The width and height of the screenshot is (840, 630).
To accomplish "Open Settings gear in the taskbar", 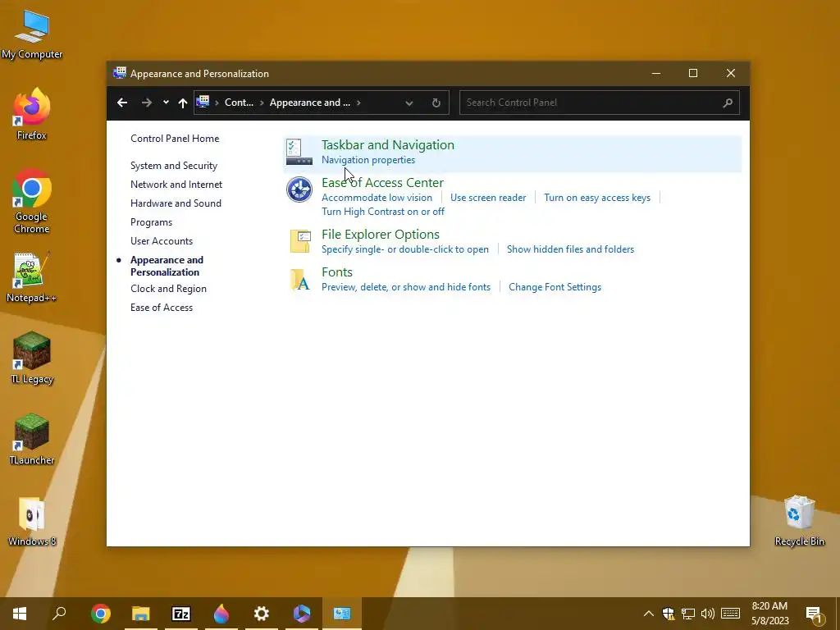I will tap(262, 614).
